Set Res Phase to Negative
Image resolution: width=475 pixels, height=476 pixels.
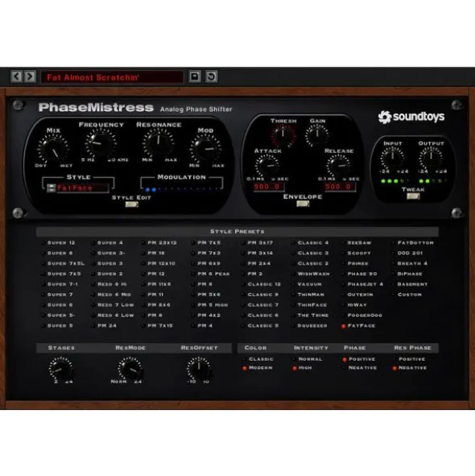pos(410,368)
